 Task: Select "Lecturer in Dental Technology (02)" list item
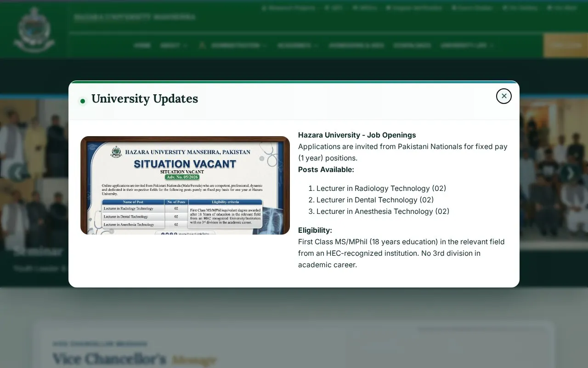click(375, 200)
